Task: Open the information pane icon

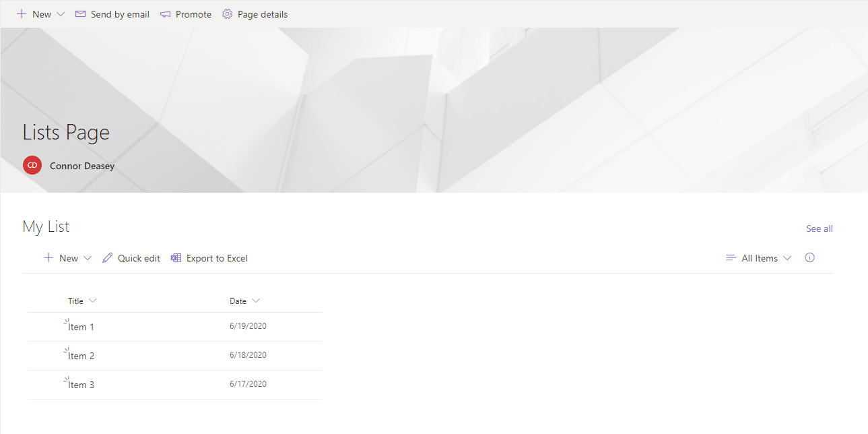Action: (810, 257)
